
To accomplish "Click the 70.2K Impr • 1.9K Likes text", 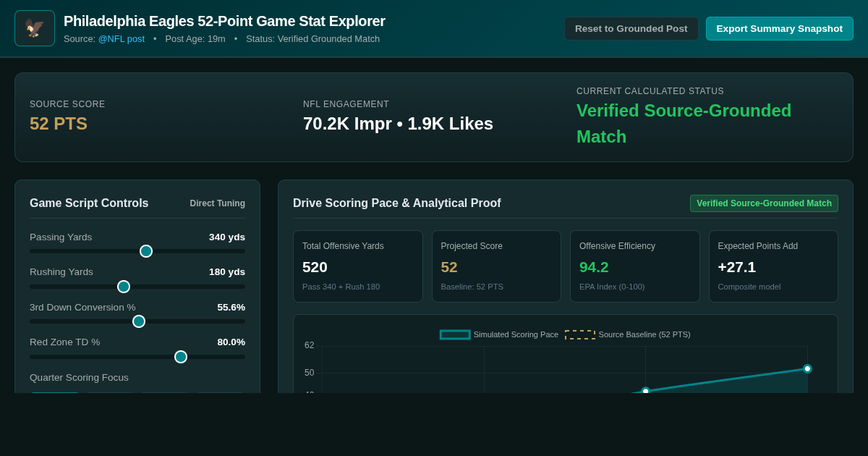I will [398, 124].
